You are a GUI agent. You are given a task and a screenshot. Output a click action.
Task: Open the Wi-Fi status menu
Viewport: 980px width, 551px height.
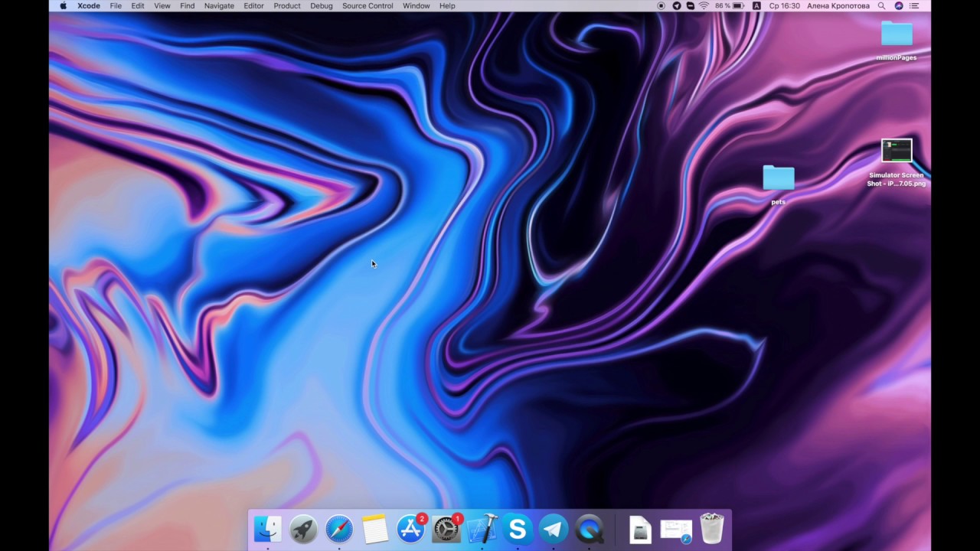[704, 6]
